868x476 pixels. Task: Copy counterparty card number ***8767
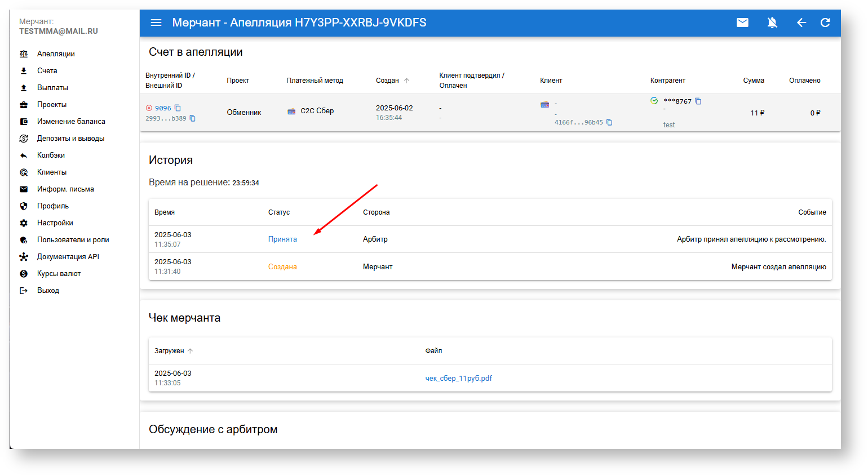click(x=698, y=101)
